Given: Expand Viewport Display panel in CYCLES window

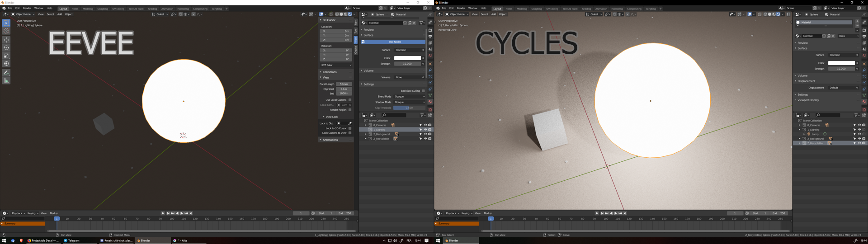Looking at the screenshot, I should click(x=808, y=100).
